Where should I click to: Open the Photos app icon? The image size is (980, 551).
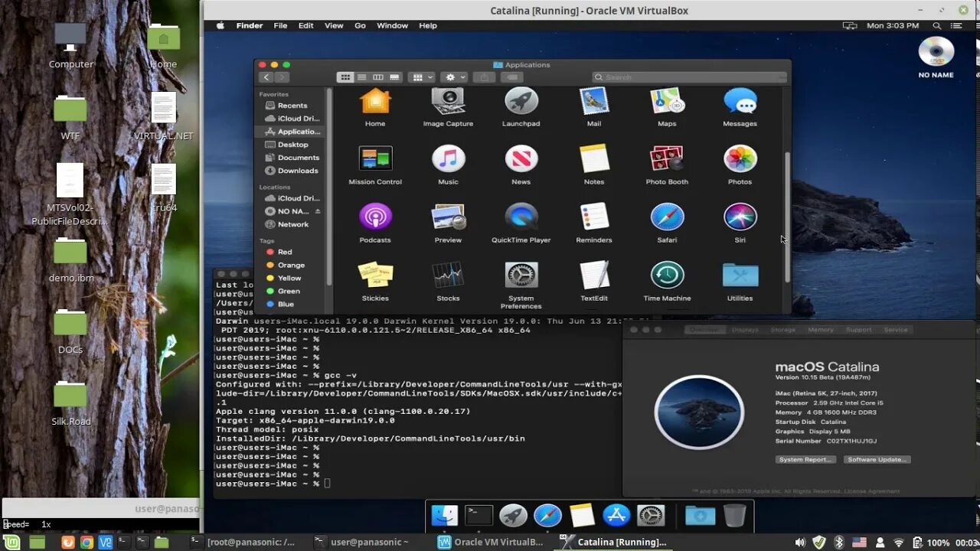click(740, 159)
